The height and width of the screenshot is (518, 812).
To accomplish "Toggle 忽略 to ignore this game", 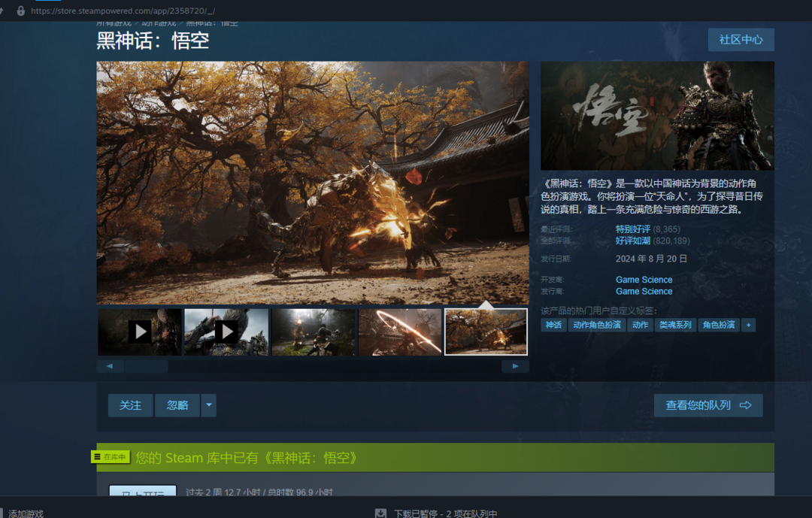I will tap(177, 405).
